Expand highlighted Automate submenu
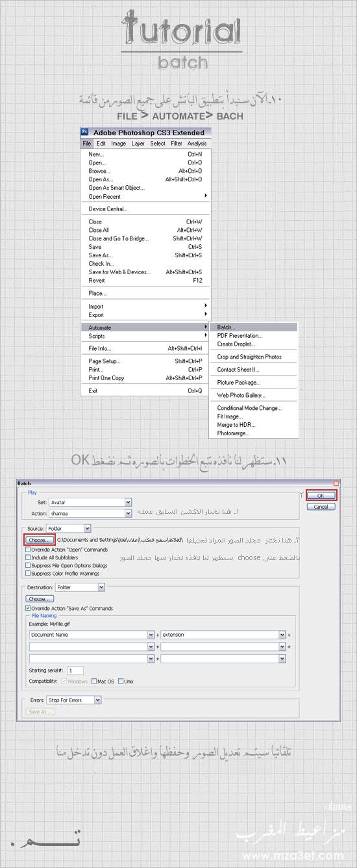Screen dimensions: 357x868 coord(145,327)
